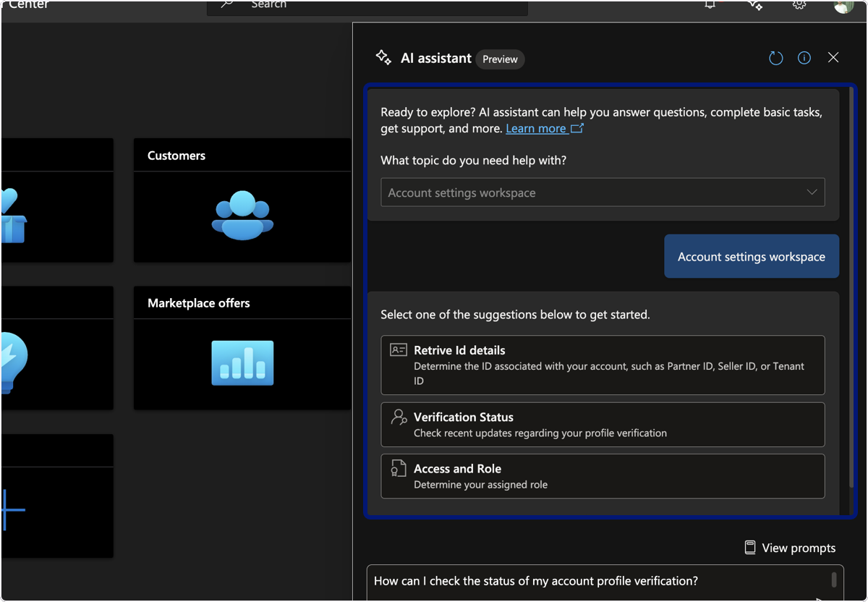The height and width of the screenshot is (602, 868).
Task: Open the Account settings workspace topic dropdown
Action: point(603,192)
